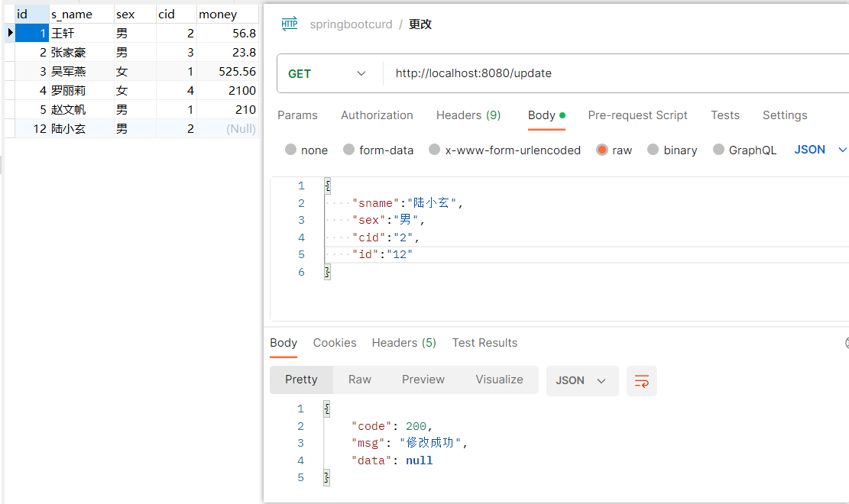Open the Pre-request Script tab
This screenshot has height=504, width=849.
[637, 115]
